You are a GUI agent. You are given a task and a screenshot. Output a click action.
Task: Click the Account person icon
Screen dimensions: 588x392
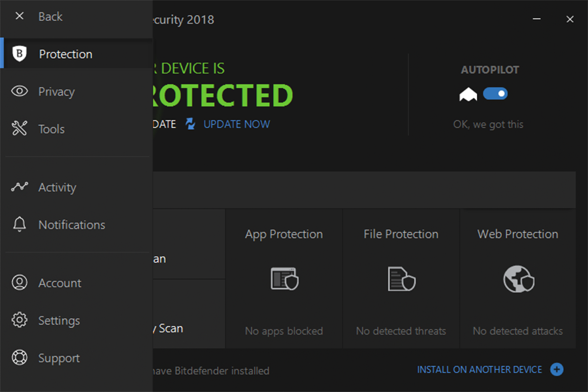coord(20,282)
